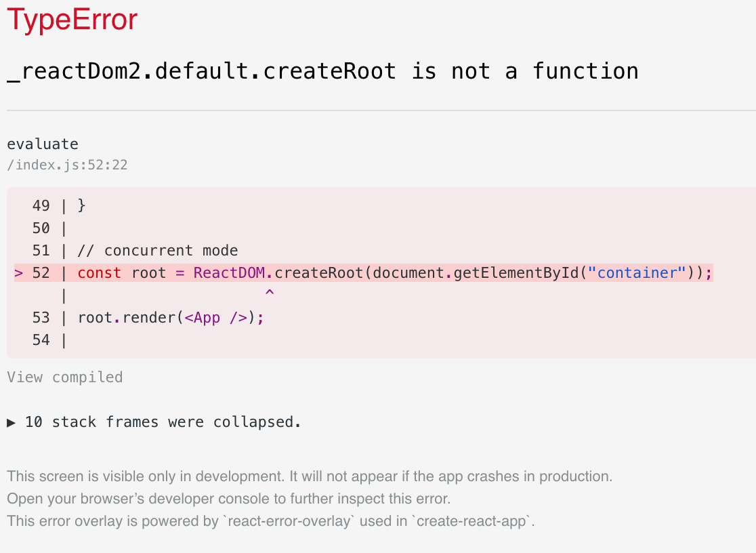The height and width of the screenshot is (553, 756).
Task: Select the error message about createRoot
Action: [x=322, y=70]
